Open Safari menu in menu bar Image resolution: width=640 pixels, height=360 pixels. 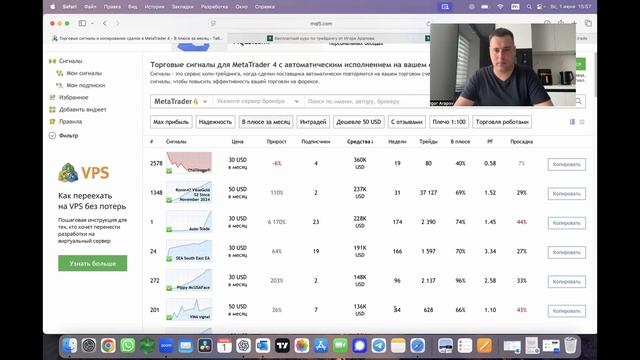(x=69, y=7)
